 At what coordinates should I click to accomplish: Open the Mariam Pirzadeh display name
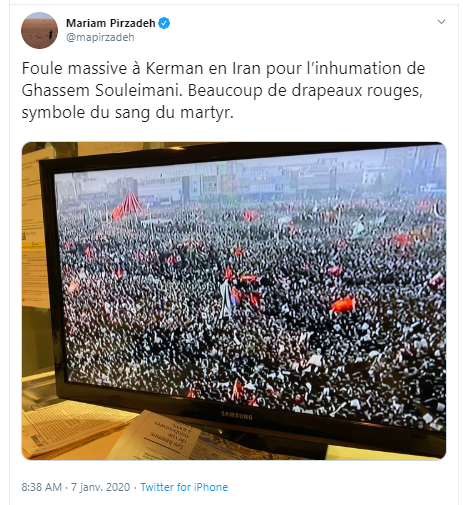111,23
